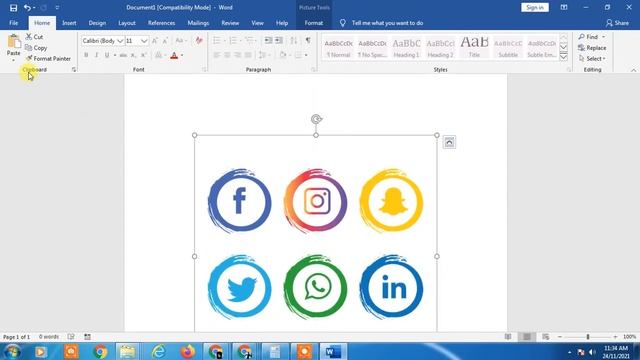Sort the paragraph contents

click(294, 40)
